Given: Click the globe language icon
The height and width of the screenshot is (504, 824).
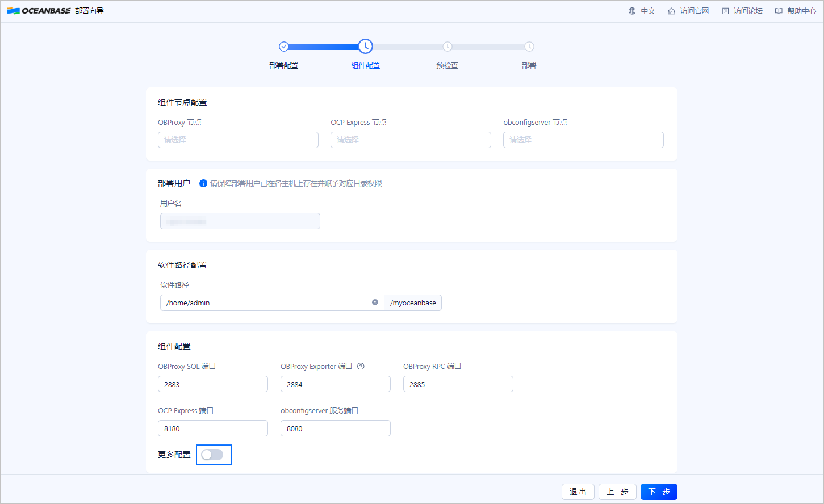Looking at the screenshot, I should pos(632,11).
